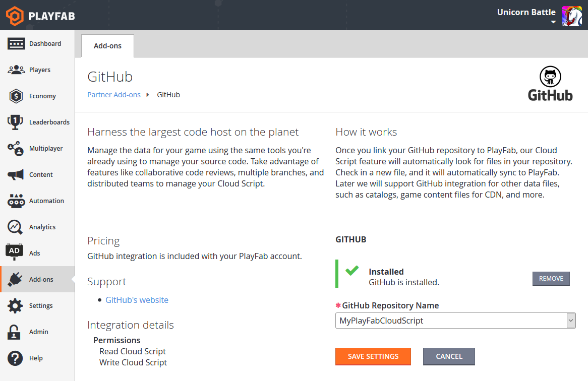This screenshot has height=381, width=588.
Task: Open the Content menu label
Action: click(41, 174)
